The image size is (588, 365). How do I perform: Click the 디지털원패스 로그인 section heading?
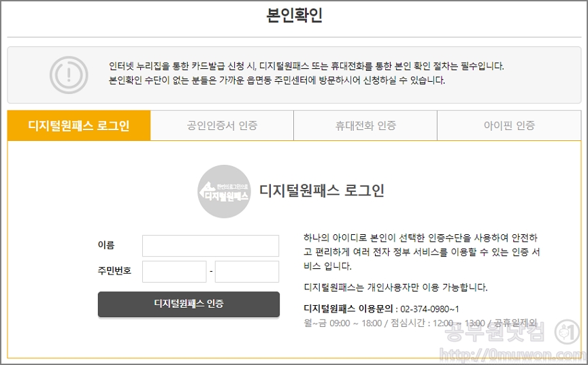pos(322,190)
